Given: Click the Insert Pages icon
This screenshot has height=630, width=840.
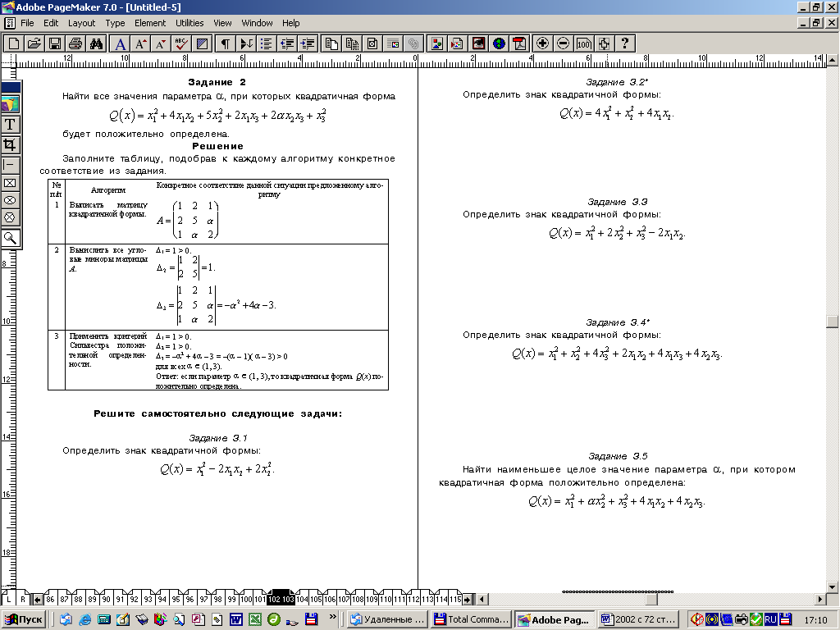Looking at the screenshot, I should point(331,43).
